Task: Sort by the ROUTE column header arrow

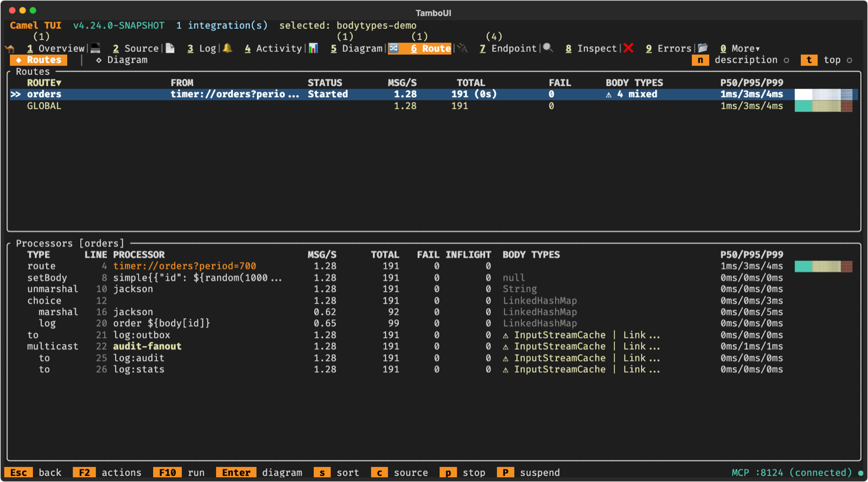Action: tap(59, 83)
